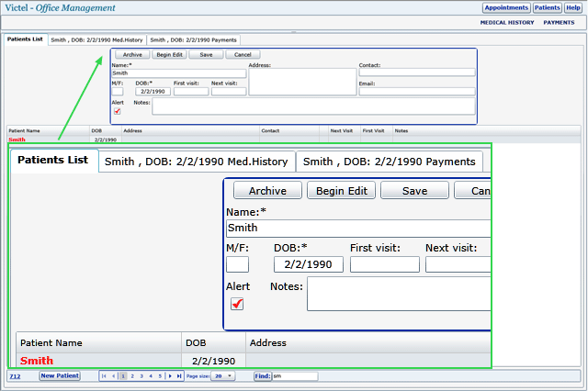Click Begin Edit in the unmagnified patient form
Screen dimensions: 588x391
169,55
